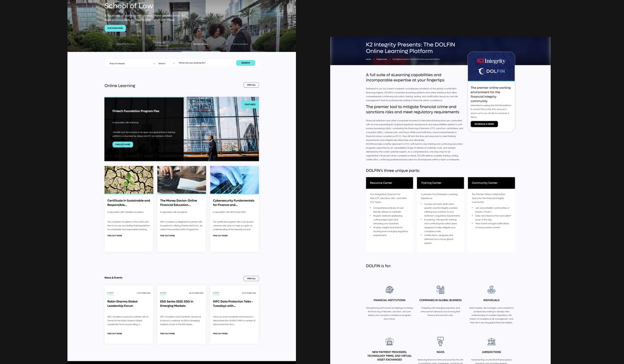Click the Cybersecurity Fundamentals card thumbnail

click(234, 180)
